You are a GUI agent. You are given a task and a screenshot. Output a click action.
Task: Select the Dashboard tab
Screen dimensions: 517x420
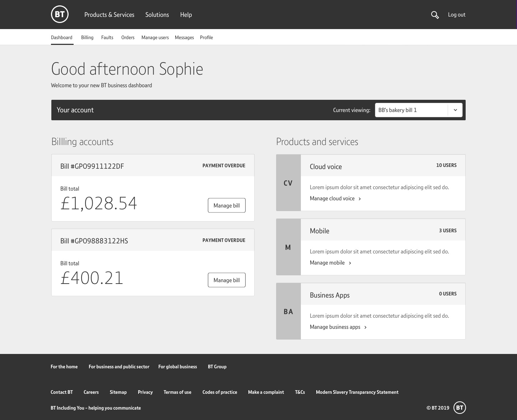pyautogui.click(x=62, y=37)
